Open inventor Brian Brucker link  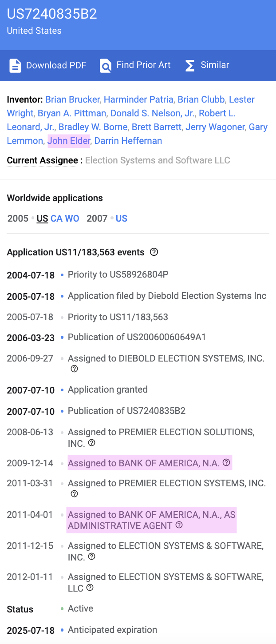click(x=72, y=99)
